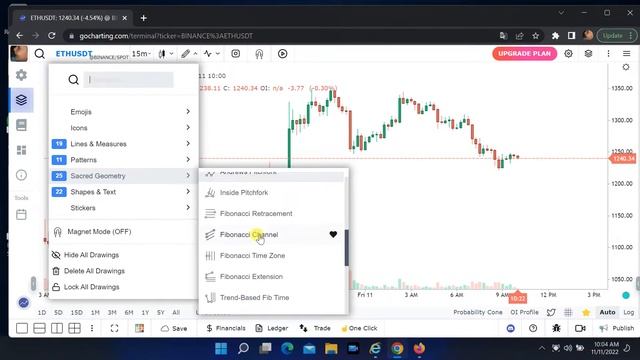Open the 15m timeframe dropdown
Viewport: 640px width, 360px height.
pos(141,53)
